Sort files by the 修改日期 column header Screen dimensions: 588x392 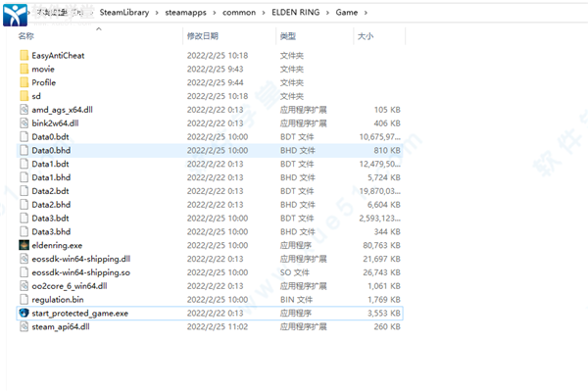tap(202, 35)
